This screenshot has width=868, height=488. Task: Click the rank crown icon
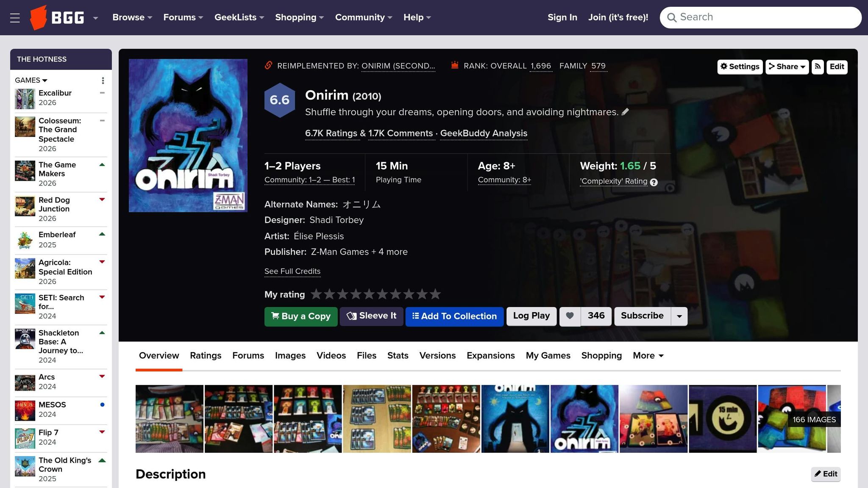455,65
